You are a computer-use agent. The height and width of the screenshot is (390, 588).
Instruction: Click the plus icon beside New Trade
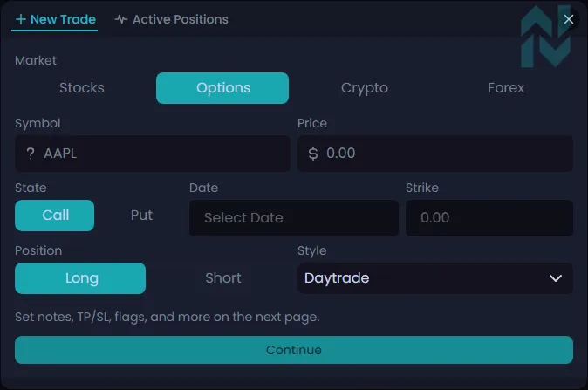point(21,19)
